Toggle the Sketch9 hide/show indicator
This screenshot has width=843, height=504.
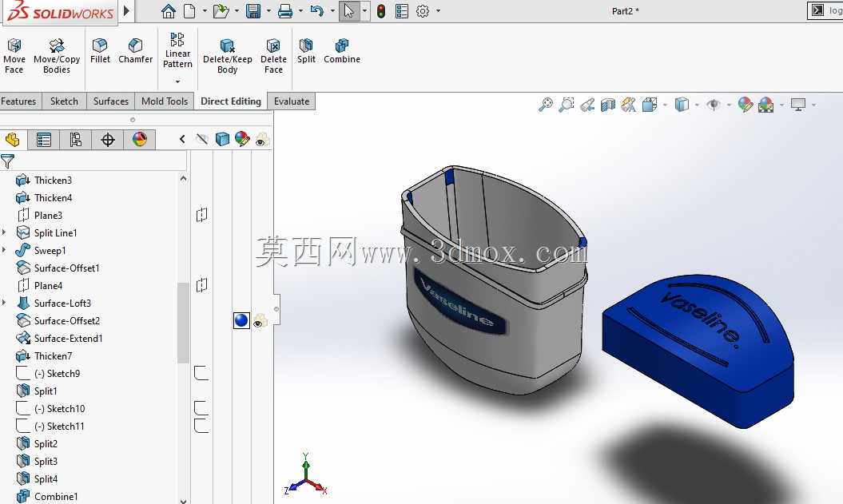(x=201, y=373)
